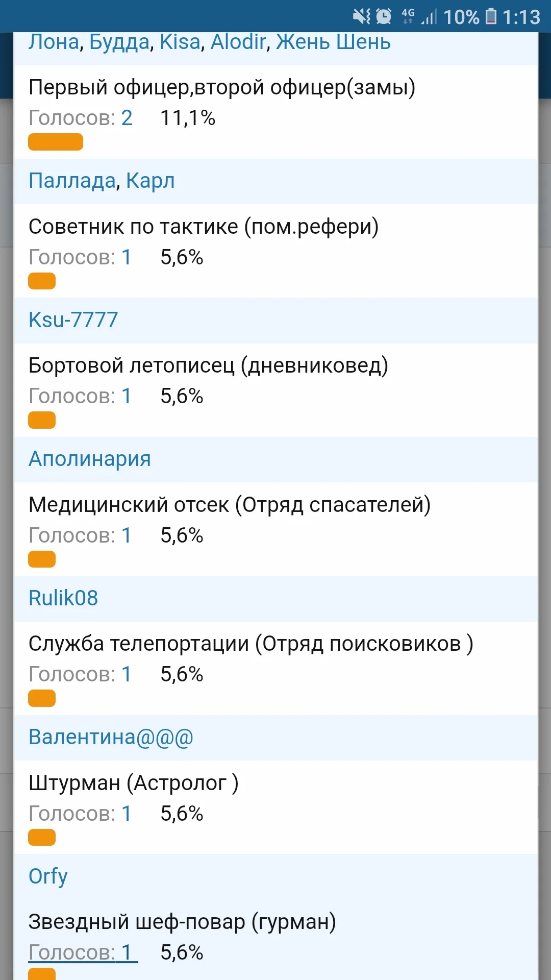Visit Orfy's user profile
The height and width of the screenshot is (980, 551).
coord(48,876)
